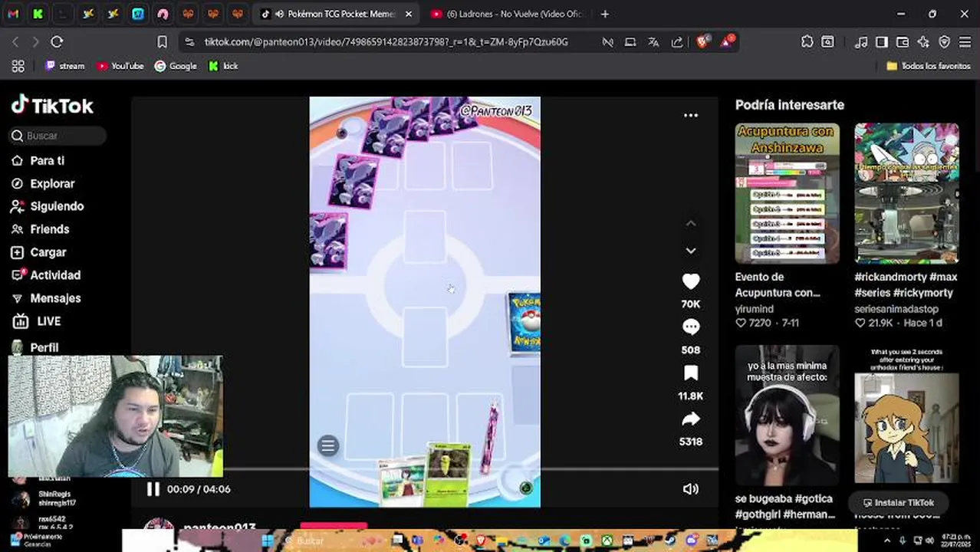Open a new browser tab
The image size is (980, 552).
[x=605, y=14]
